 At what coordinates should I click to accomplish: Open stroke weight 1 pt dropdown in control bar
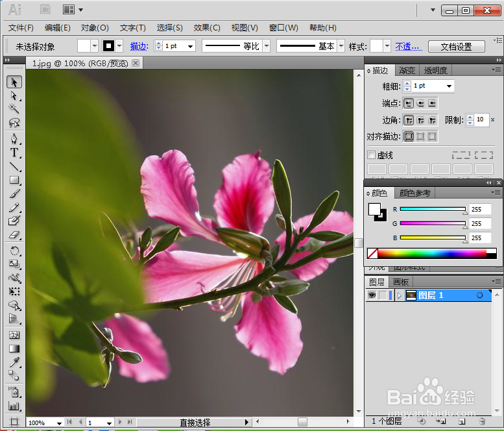pos(190,46)
